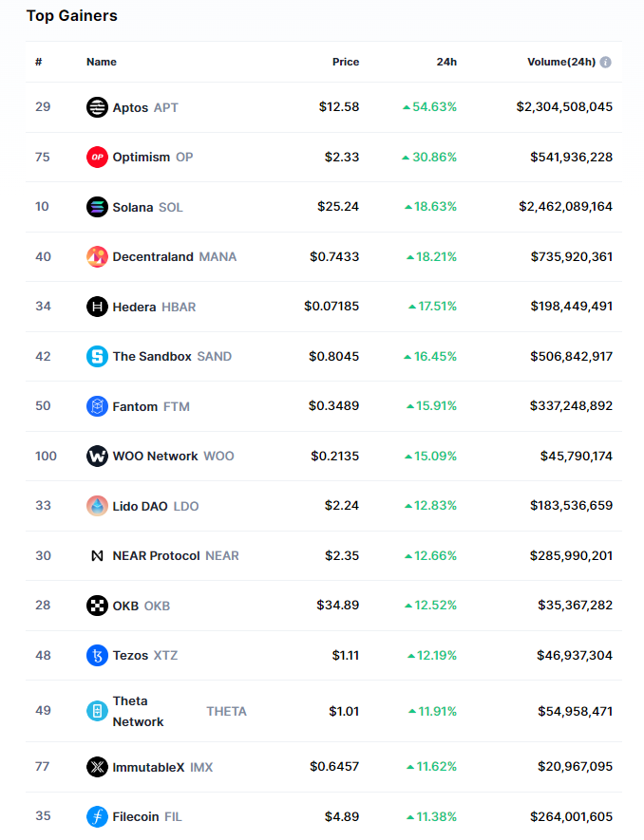Open the NEAR Protocol coin page
Viewport: 644px width, 840px height.
[x=156, y=555]
